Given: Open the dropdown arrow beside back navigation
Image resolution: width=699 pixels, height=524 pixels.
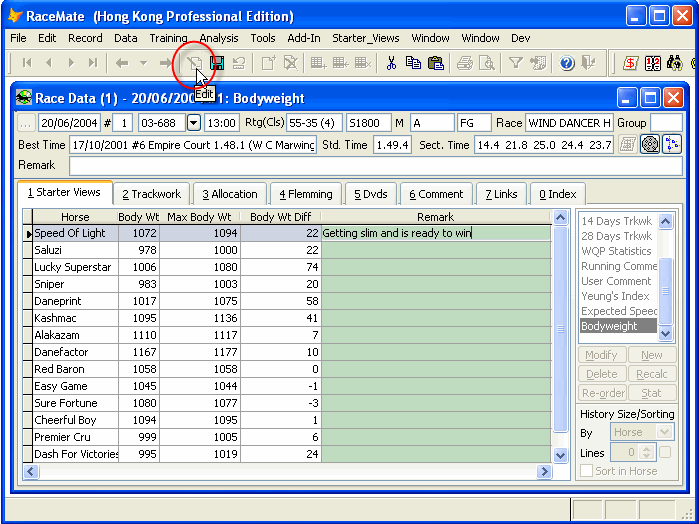Looking at the screenshot, I should pos(144,63).
